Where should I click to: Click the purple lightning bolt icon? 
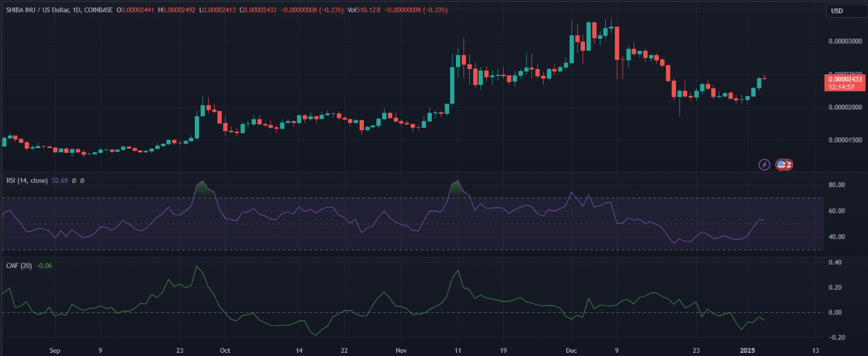click(x=764, y=165)
